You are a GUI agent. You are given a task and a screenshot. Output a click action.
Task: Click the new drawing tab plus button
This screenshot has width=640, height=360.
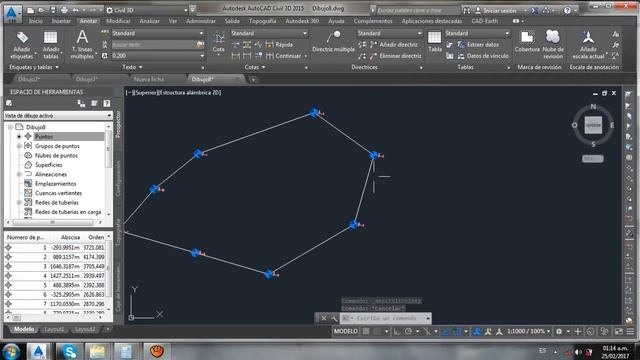253,80
